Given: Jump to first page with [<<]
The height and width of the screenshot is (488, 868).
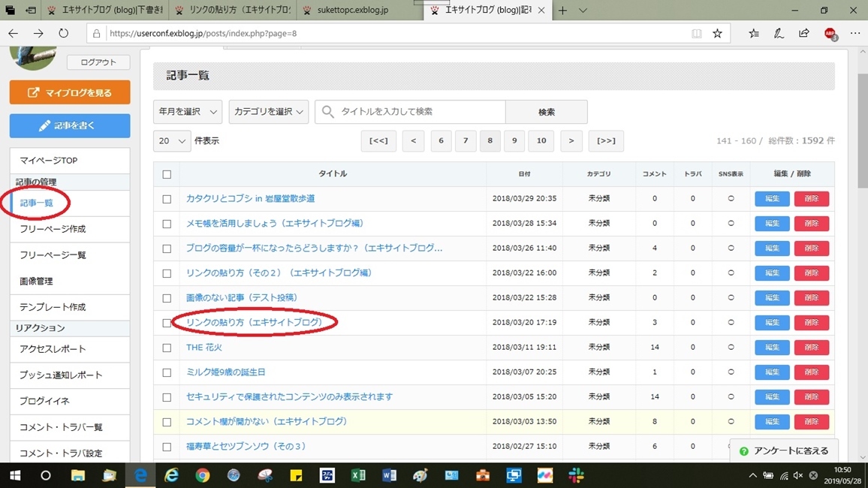Looking at the screenshot, I should click(x=378, y=141).
